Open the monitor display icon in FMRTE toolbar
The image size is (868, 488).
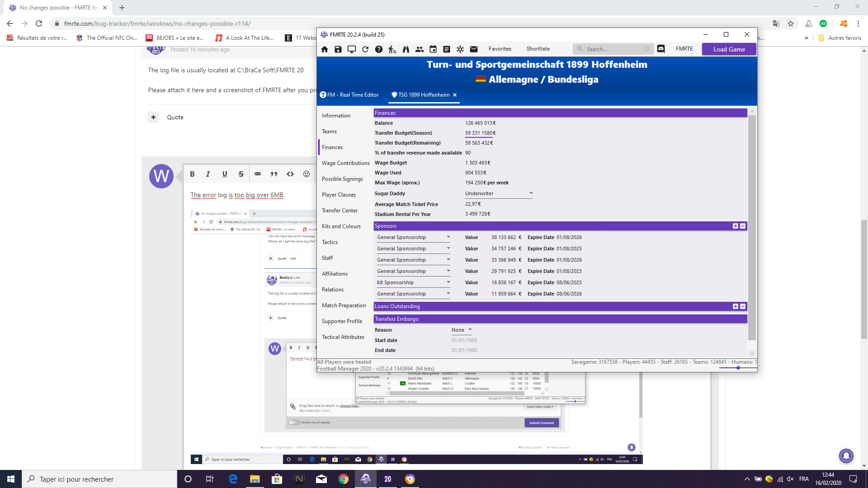coord(352,49)
